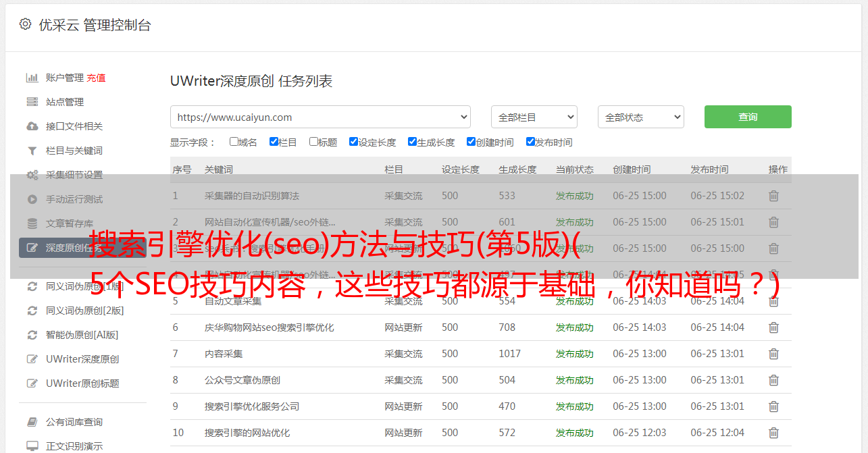Delete task row 采集器的自动识别算法
The height and width of the screenshot is (453, 868).
pos(774,196)
